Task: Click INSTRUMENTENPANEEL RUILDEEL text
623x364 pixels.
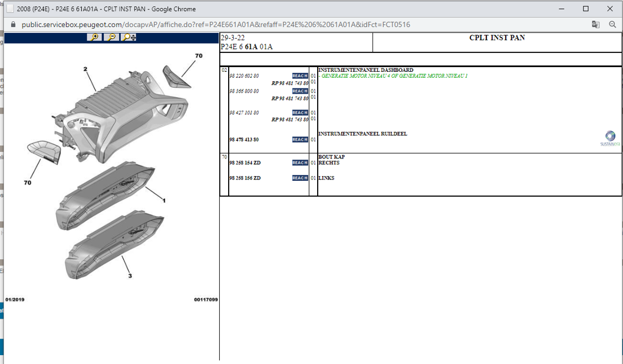Action: point(362,134)
